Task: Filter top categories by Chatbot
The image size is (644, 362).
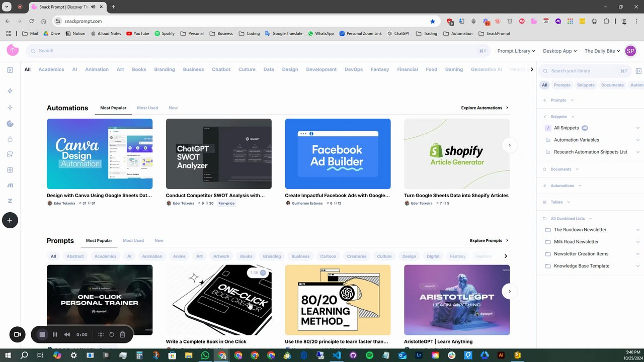Action: click(x=221, y=69)
